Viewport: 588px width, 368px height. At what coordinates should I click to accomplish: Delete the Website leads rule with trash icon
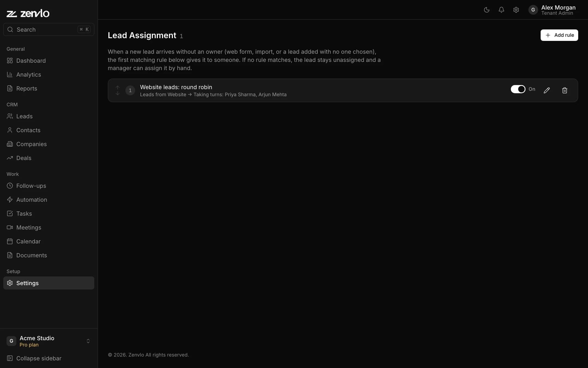point(565,90)
